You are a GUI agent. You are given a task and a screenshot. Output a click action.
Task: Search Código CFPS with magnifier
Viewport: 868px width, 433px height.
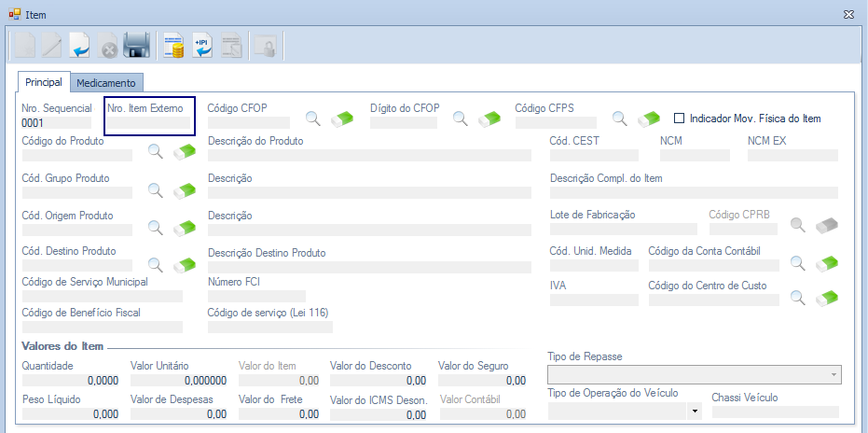pyautogui.click(x=619, y=118)
